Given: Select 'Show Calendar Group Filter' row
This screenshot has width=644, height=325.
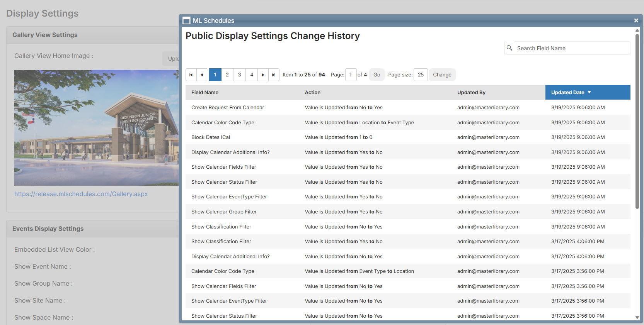Looking at the screenshot, I should coord(408,212).
